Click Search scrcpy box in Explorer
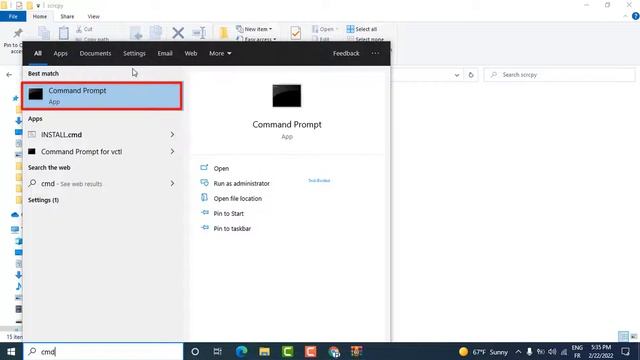The height and width of the screenshot is (360, 640). pyautogui.click(x=559, y=75)
